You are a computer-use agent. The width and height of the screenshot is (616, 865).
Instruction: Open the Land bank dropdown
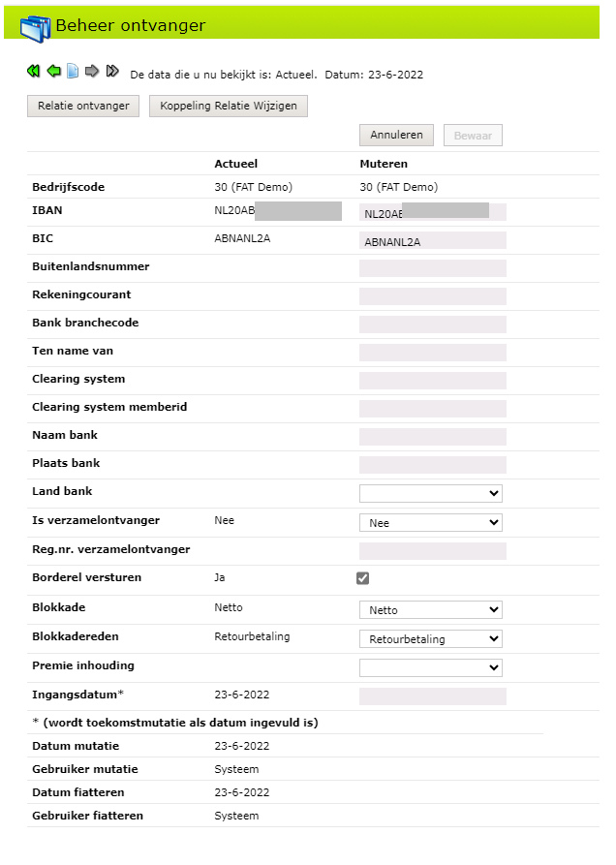pyautogui.click(x=431, y=494)
